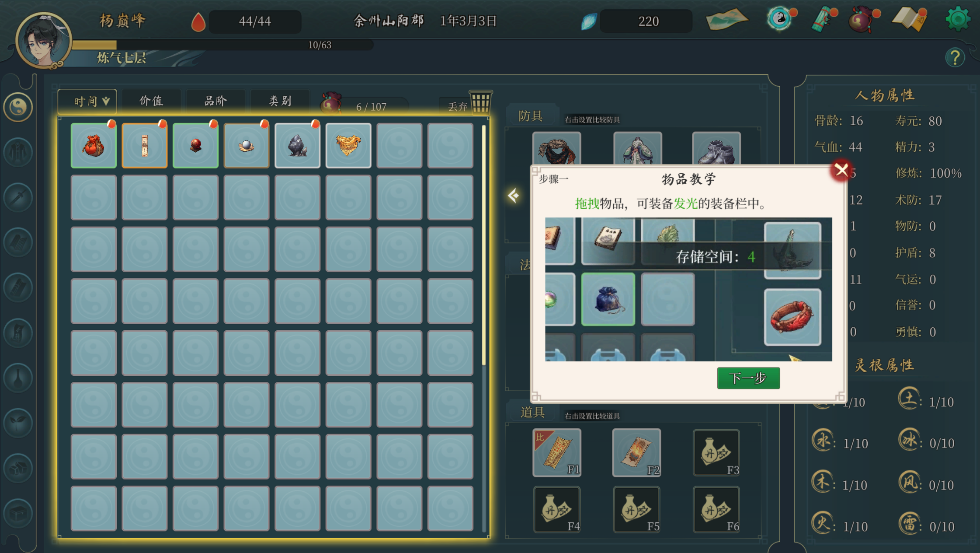
Task: Click the trash bin discard icon
Action: 480,101
